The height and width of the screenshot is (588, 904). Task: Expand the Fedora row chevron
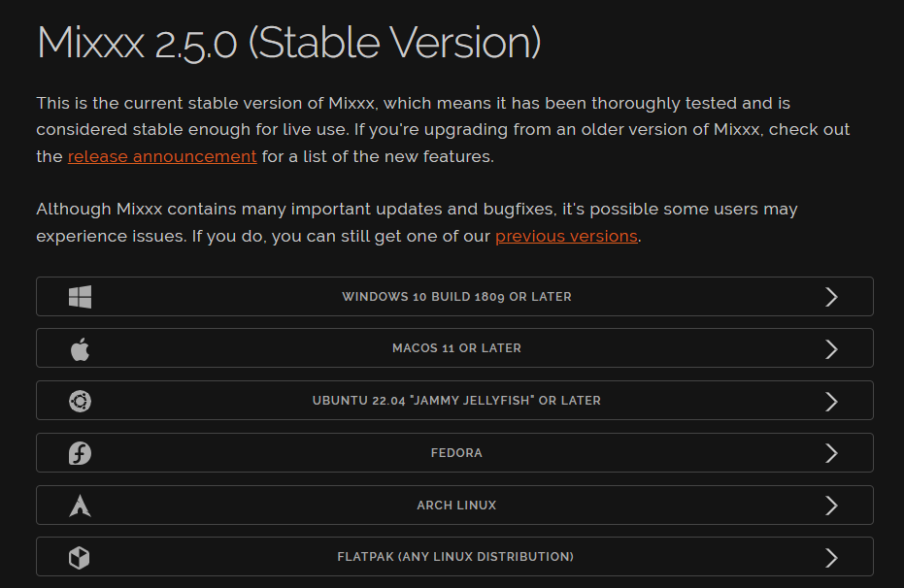pos(831,453)
